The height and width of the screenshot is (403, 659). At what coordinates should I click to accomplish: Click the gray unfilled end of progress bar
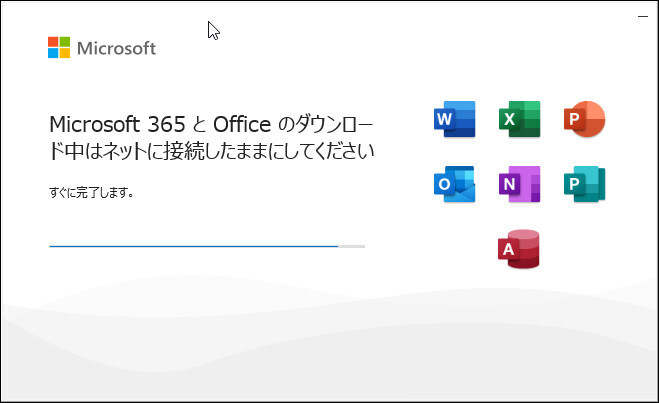[x=351, y=246]
